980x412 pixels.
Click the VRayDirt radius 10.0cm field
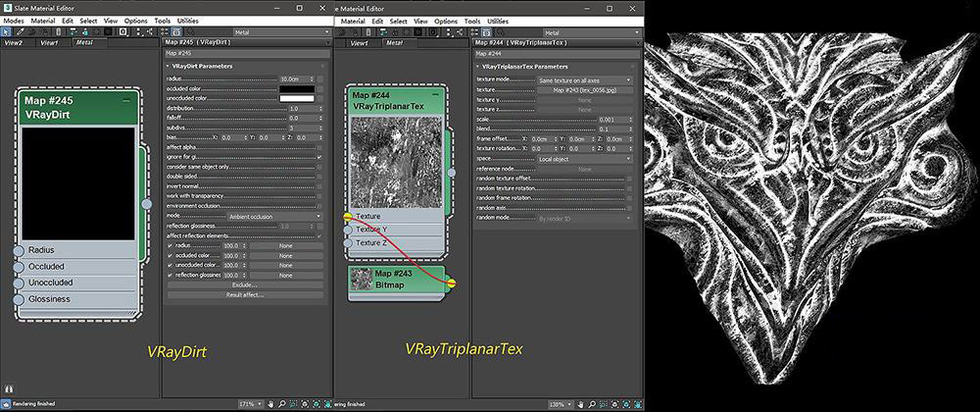pos(297,78)
